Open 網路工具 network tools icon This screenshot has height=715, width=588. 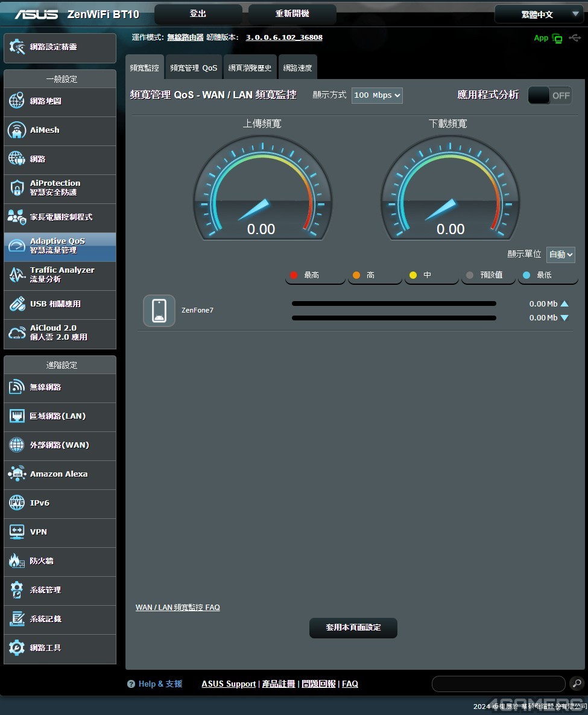17,647
